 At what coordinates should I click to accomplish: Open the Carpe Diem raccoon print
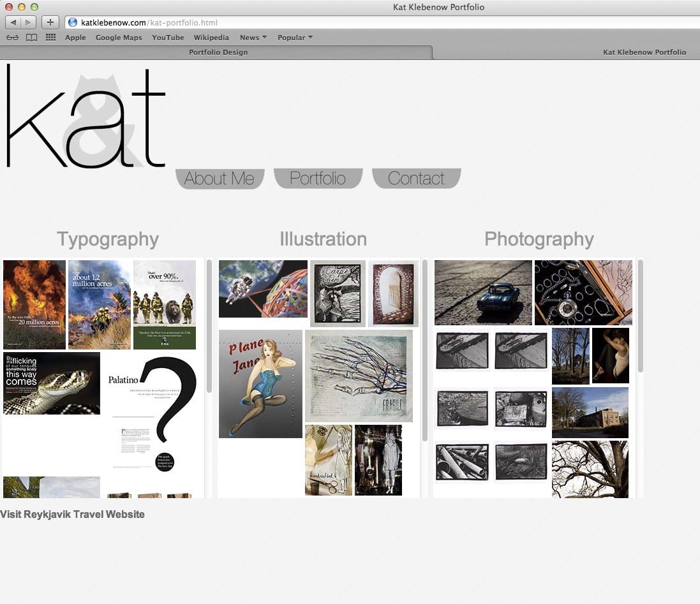click(x=338, y=293)
